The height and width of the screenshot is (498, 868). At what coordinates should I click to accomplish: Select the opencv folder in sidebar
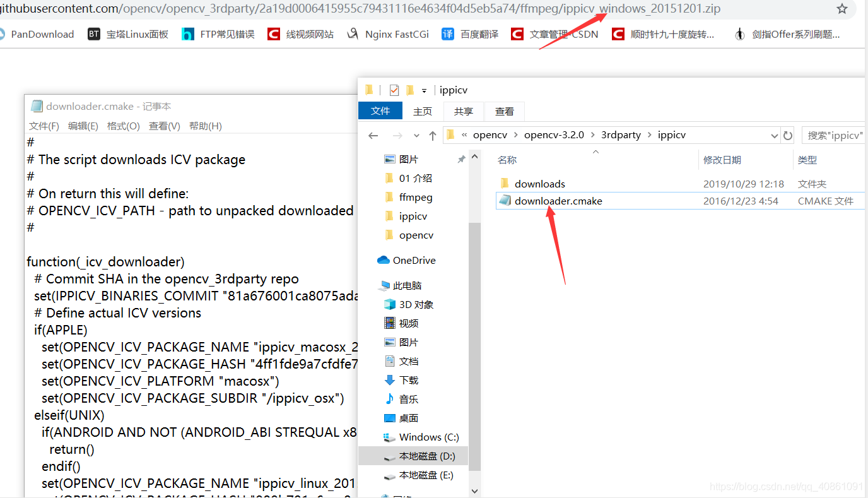(x=409, y=235)
